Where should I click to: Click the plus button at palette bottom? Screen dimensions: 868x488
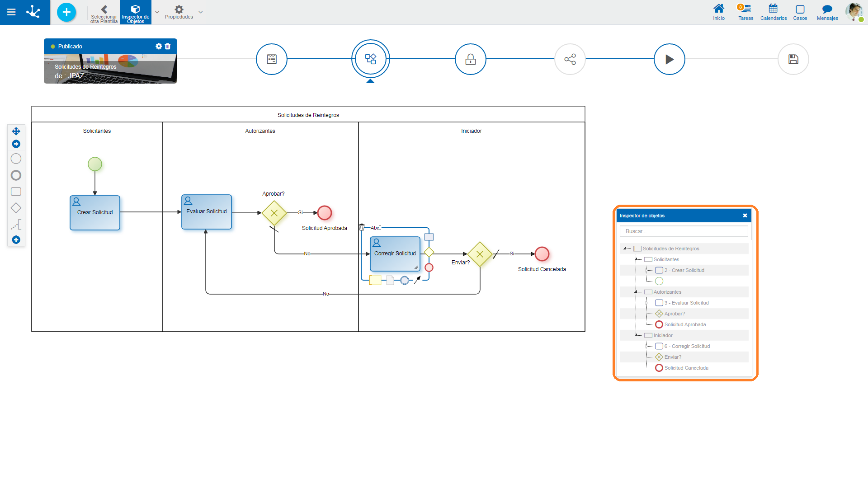coord(16,239)
